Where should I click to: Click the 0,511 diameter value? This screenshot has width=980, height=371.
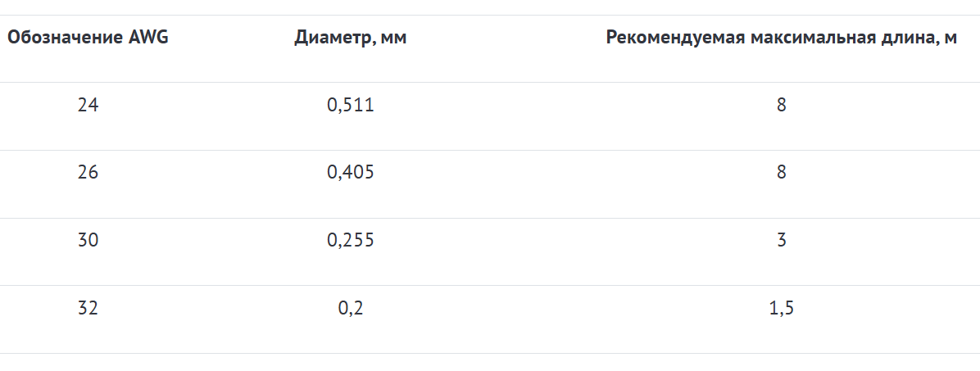click(351, 105)
